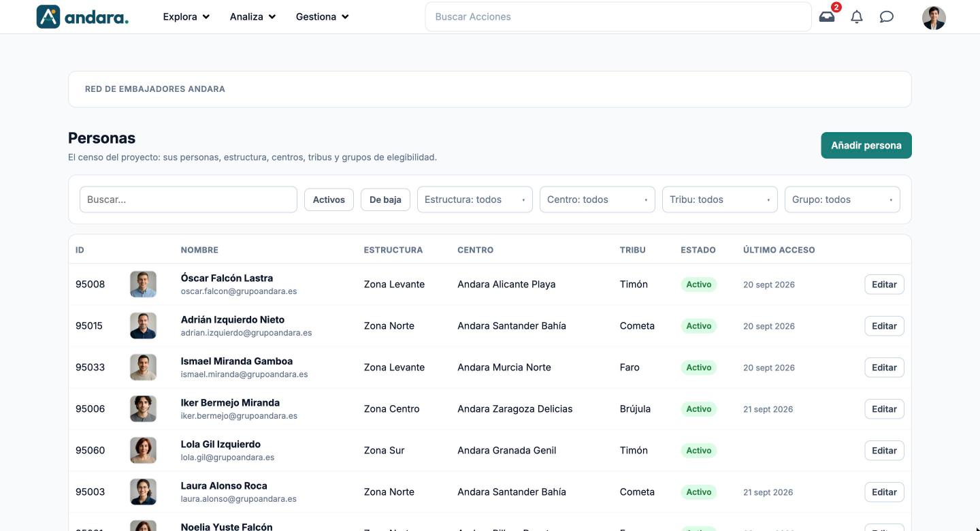This screenshot has height=531, width=980.
Task: Open the Grupo: todos filter
Action: pyautogui.click(x=843, y=199)
